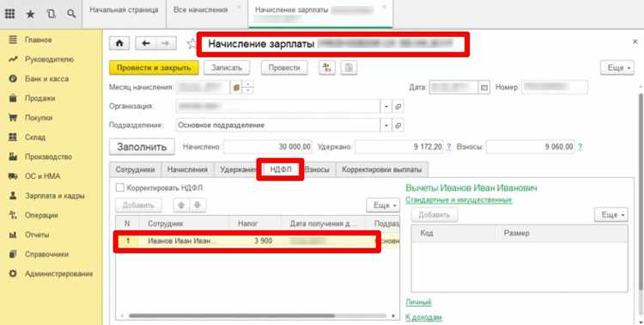The width and height of the screenshot is (644, 325).
Task: Click horizontal scrollbar under НДФЛ table
Action: [232, 316]
